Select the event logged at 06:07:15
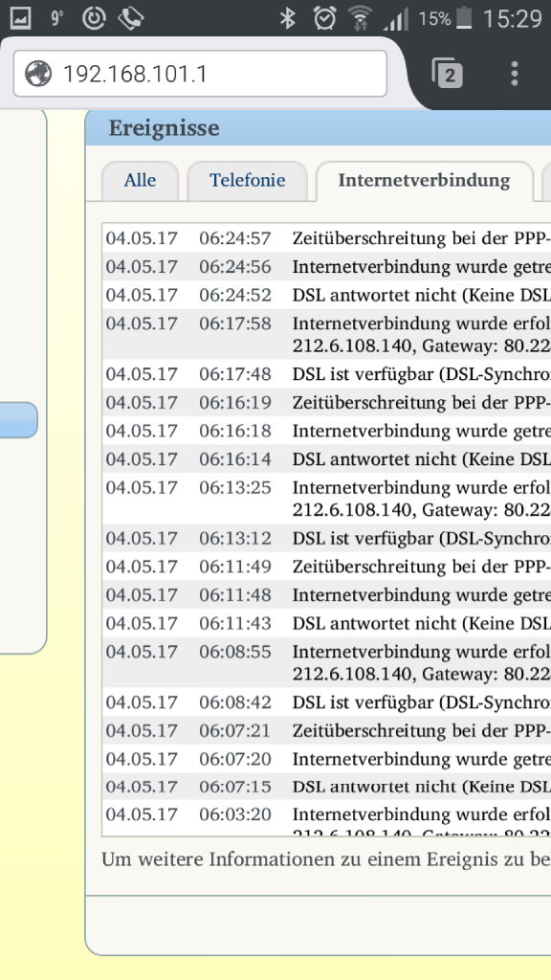Viewport: 551px width, 980px height. point(327,787)
